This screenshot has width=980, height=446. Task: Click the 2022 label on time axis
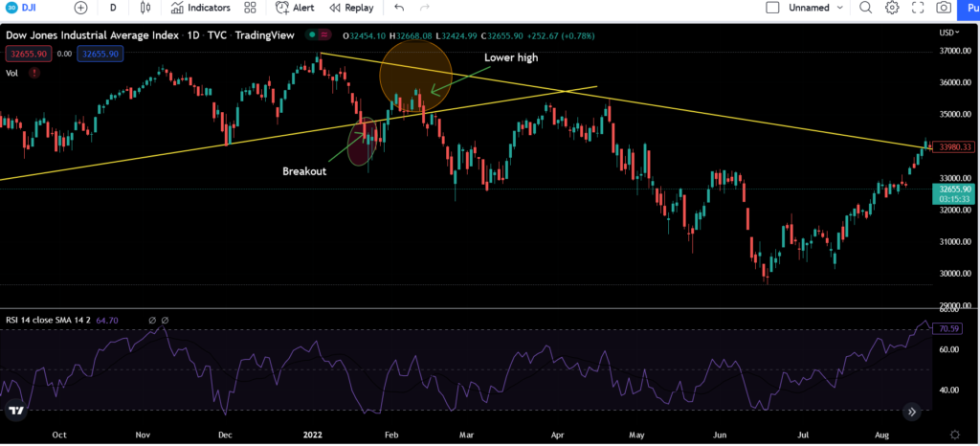click(312, 434)
